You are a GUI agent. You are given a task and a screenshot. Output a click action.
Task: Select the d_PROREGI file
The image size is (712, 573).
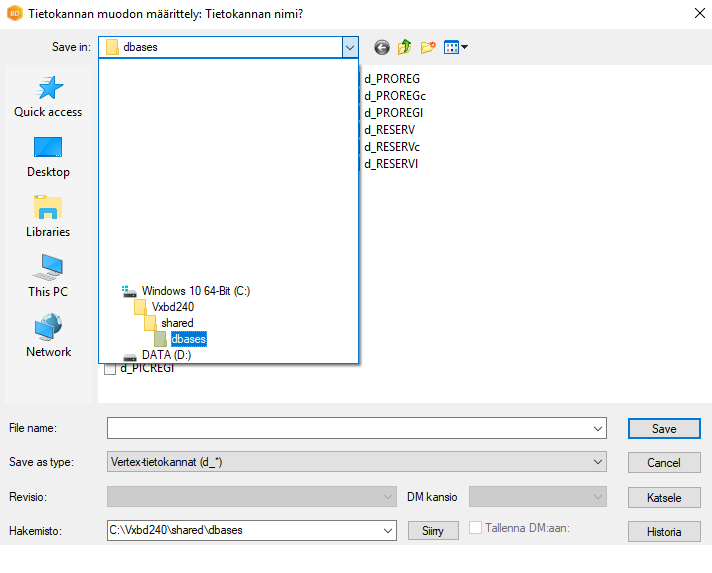pyautogui.click(x=394, y=113)
